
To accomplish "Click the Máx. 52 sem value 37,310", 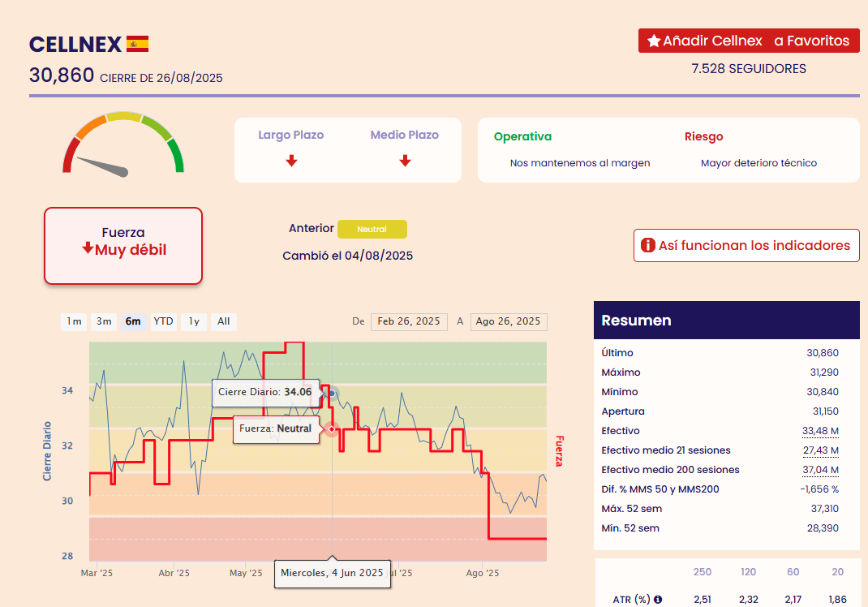I will (825, 509).
